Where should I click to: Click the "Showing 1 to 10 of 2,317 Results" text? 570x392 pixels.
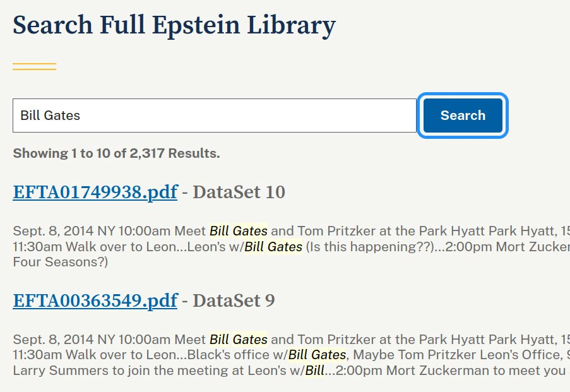pos(116,153)
